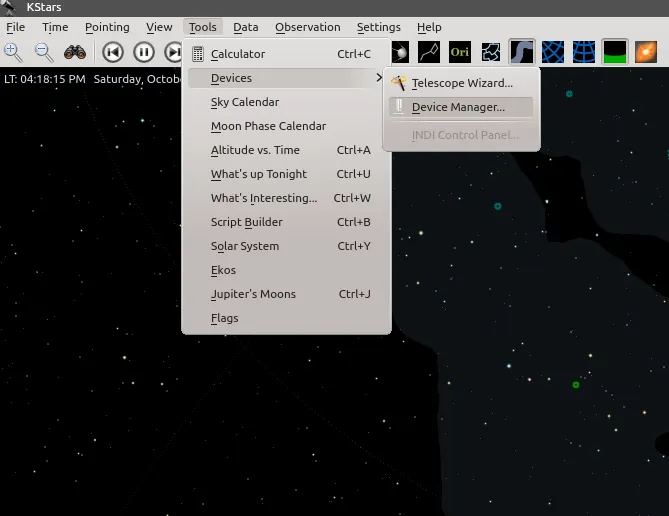The width and height of the screenshot is (669, 516).
Task: Click the Telescope Wizard wand icon
Action: tap(398, 83)
